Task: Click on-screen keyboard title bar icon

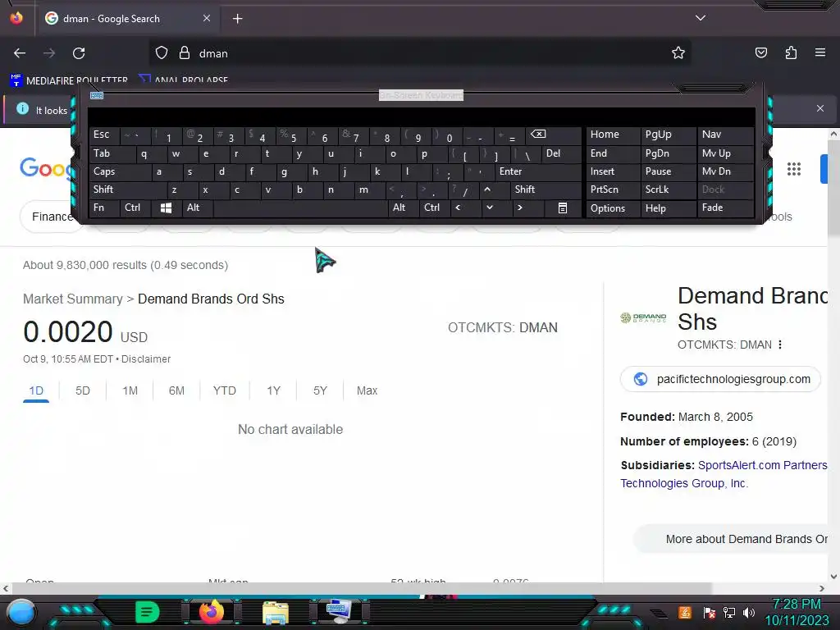Action: [97, 95]
